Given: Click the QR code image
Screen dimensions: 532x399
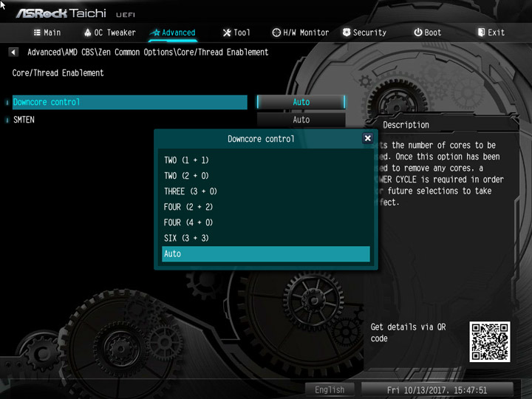Looking at the screenshot, I should [490, 341].
